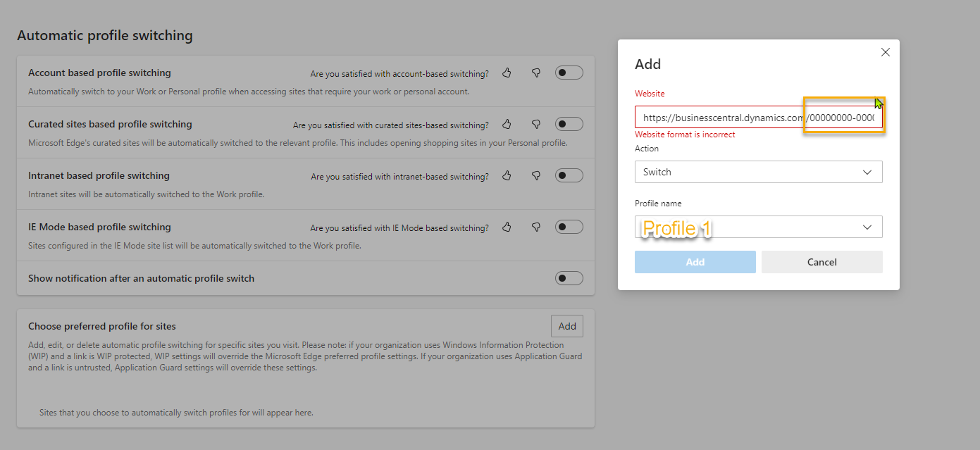Click thumbs up for account-based switching

point(507,72)
